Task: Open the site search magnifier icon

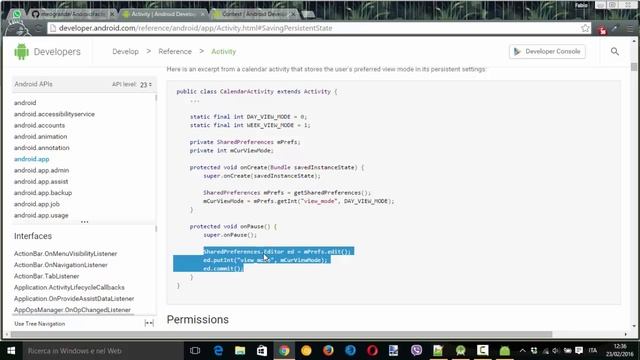Action: pyautogui.click(x=615, y=51)
